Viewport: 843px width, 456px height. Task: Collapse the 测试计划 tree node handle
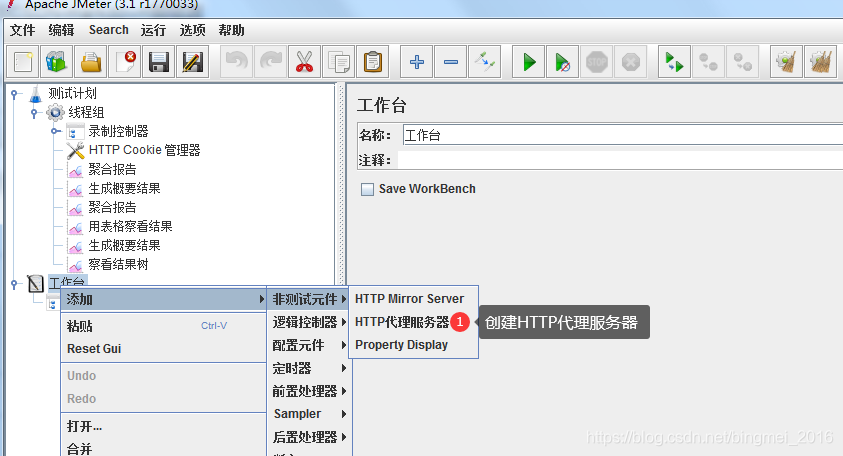(x=15, y=94)
